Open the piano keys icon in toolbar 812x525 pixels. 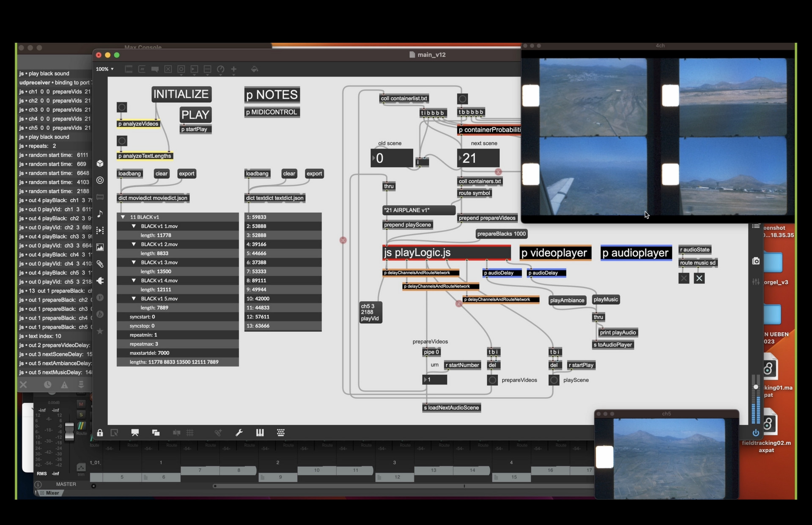pyautogui.click(x=260, y=432)
